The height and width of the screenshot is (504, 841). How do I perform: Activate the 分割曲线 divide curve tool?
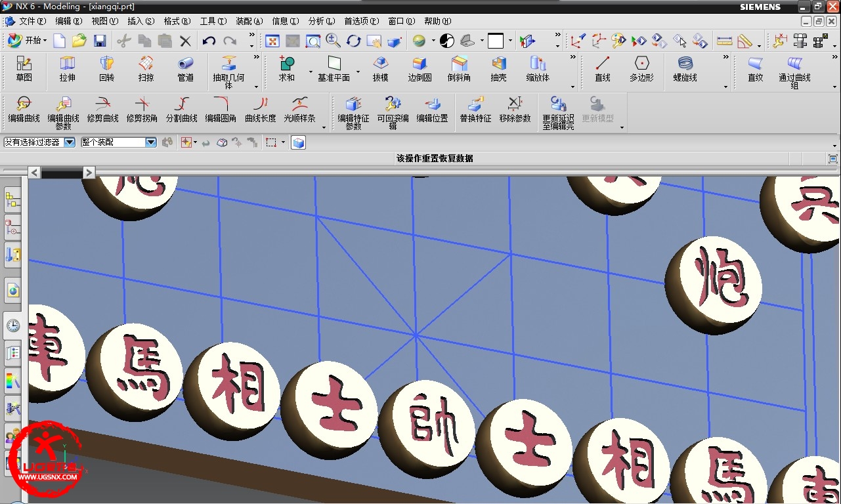point(181,110)
